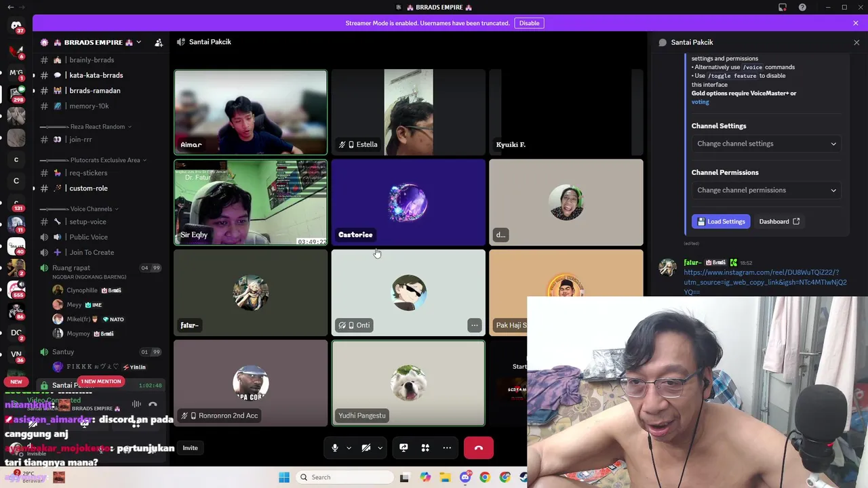Expand the Change channel settings dropdown
This screenshot has width=868, height=488.
[x=767, y=144]
